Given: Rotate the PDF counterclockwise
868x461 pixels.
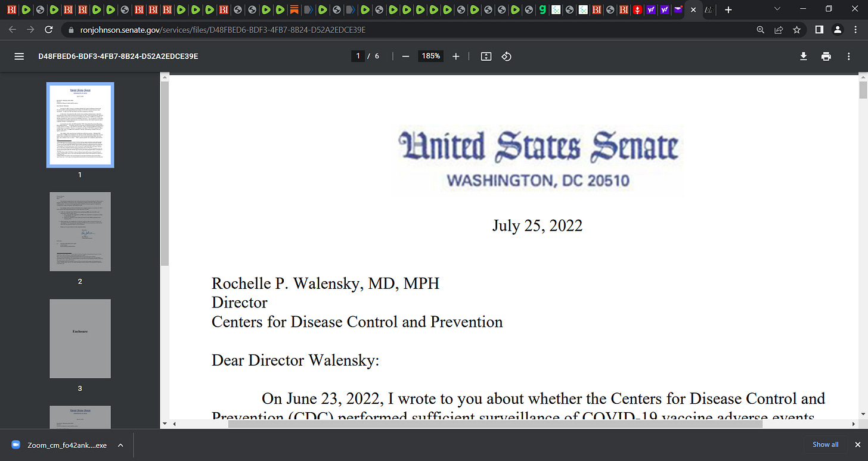Looking at the screenshot, I should coord(506,56).
